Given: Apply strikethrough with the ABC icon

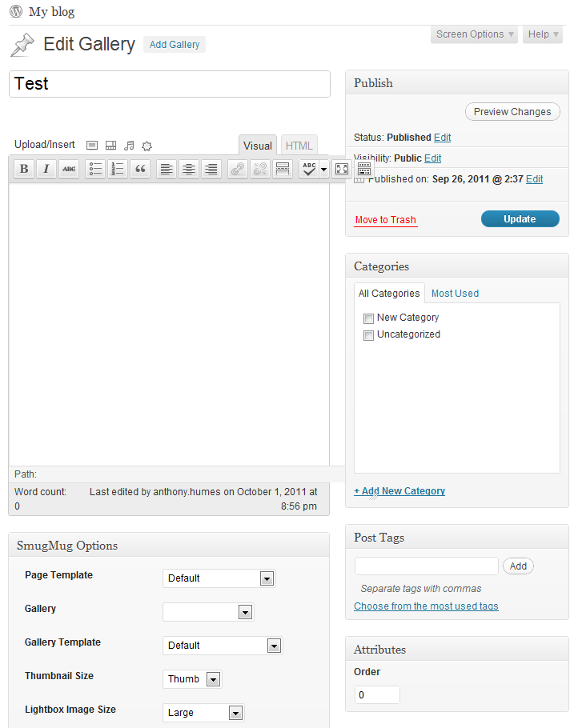Looking at the screenshot, I should point(69,169).
